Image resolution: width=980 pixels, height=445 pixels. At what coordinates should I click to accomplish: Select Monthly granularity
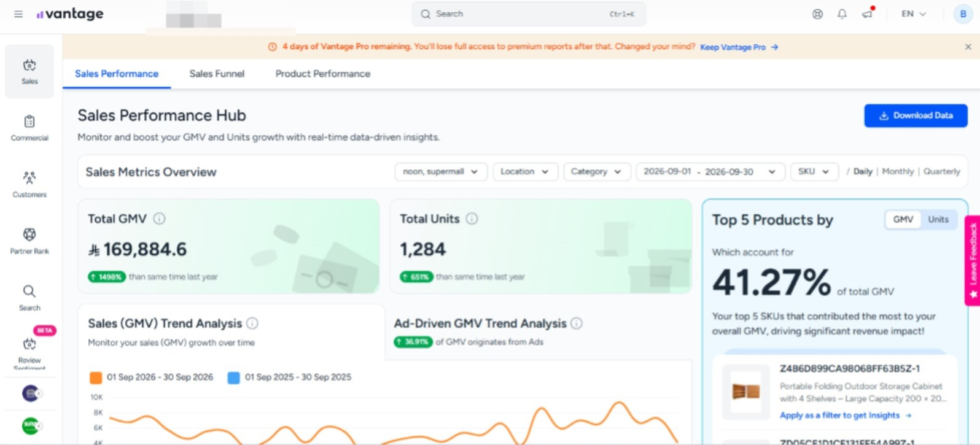pyautogui.click(x=898, y=171)
